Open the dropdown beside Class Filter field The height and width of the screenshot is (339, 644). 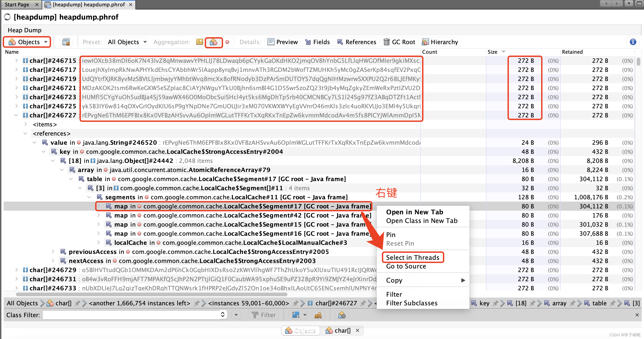coord(236,315)
